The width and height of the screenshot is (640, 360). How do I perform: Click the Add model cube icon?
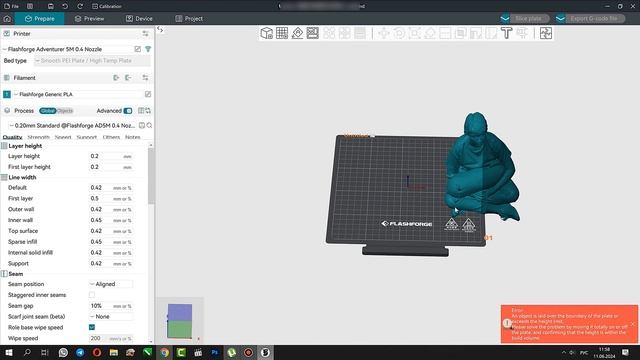267,33
